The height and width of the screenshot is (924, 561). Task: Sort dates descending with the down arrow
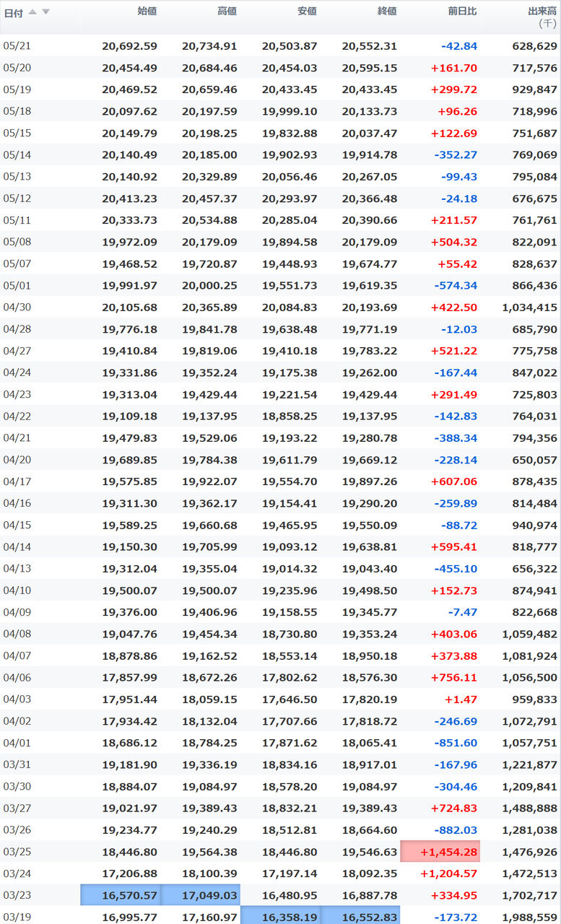[x=45, y=12]
